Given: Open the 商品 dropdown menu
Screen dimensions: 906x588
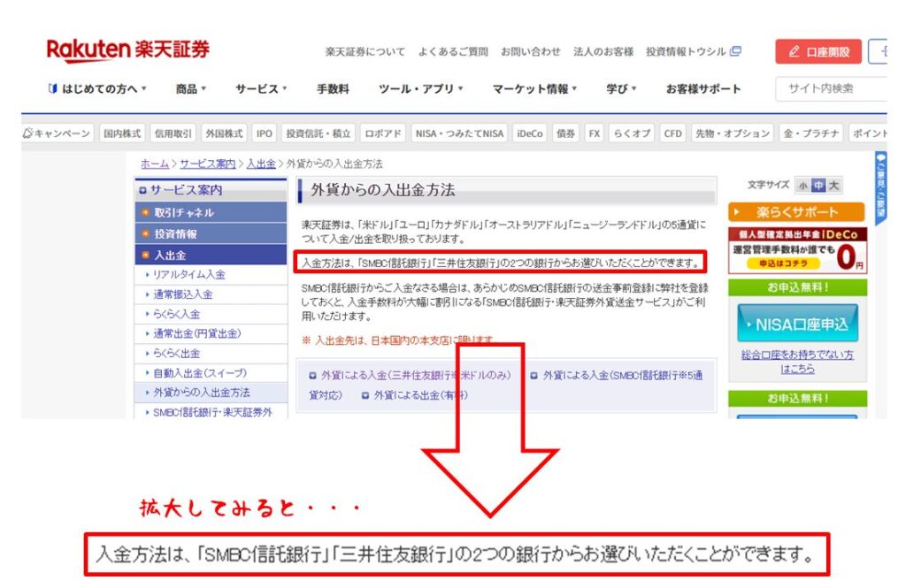Looking at the screenshot, I should click(x=185, y=88).
